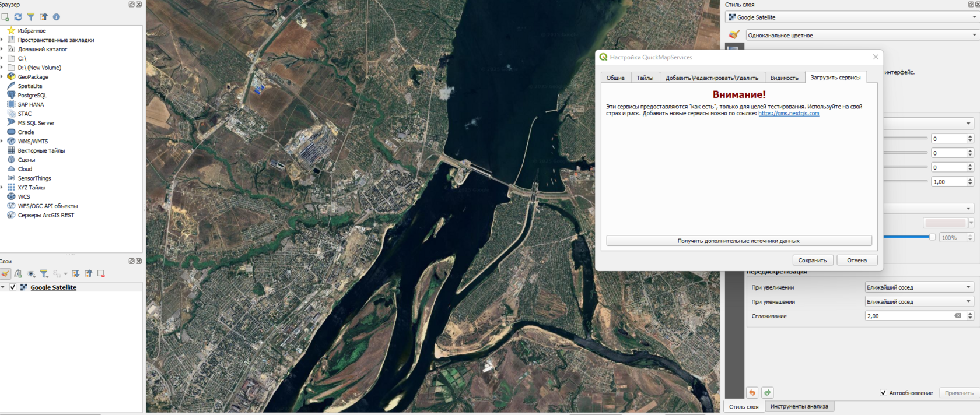Select PostgreSQL in the Browser tree
Screen dimensions: 980x415
(32, 95)
